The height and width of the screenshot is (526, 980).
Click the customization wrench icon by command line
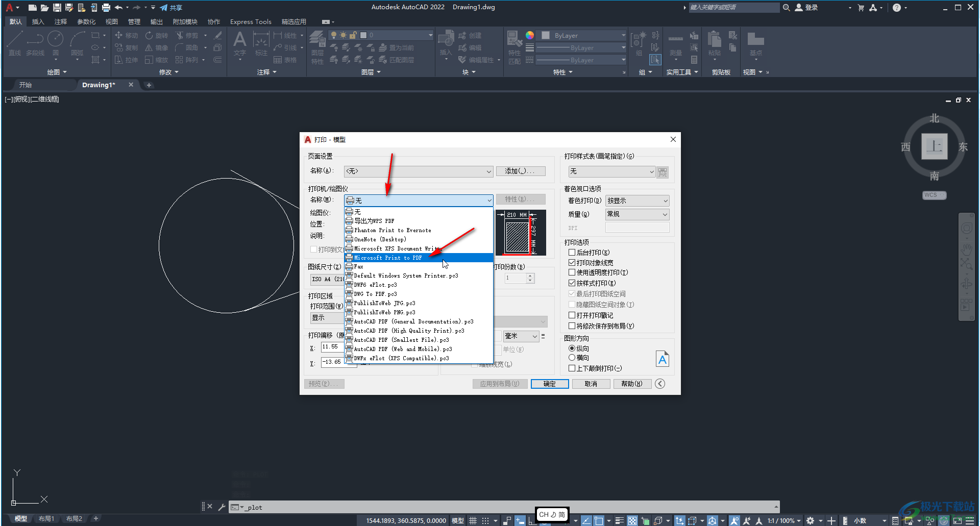222,507
